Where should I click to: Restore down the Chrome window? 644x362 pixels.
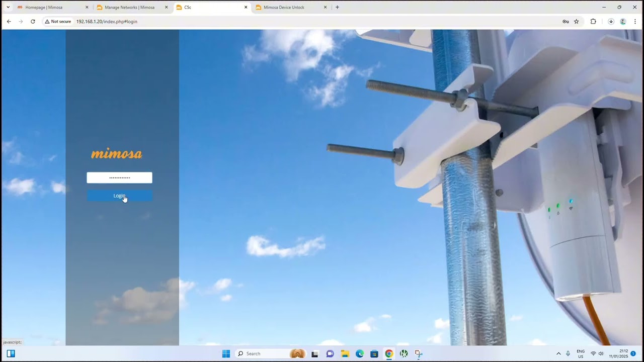click(619, 7)
